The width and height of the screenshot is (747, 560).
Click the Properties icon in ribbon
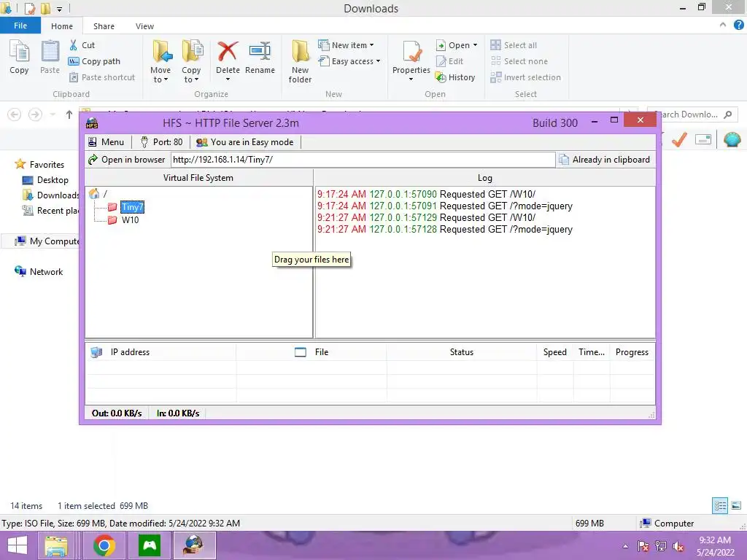point(411,52)
